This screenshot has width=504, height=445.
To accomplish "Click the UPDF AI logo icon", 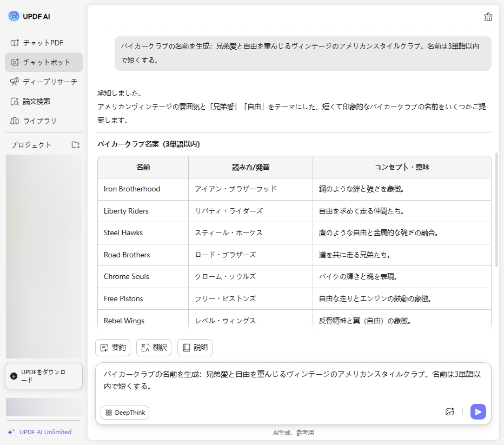I will pos(14,16).
